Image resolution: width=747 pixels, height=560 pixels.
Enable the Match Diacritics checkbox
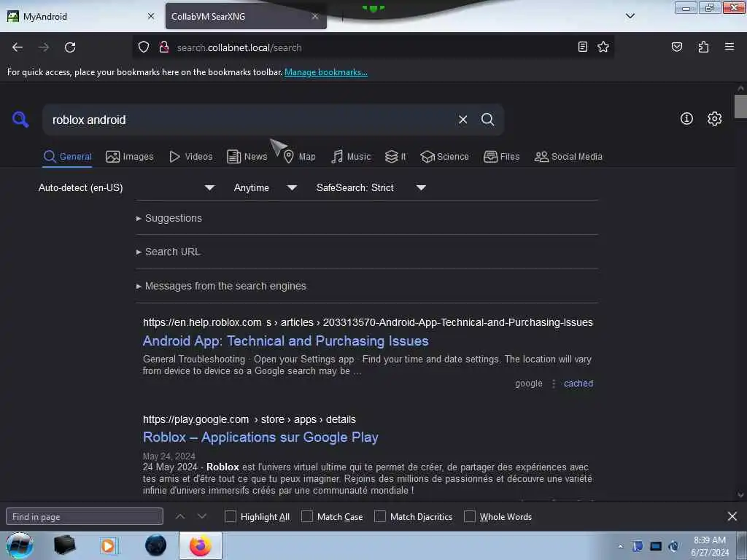click(379, 516)
